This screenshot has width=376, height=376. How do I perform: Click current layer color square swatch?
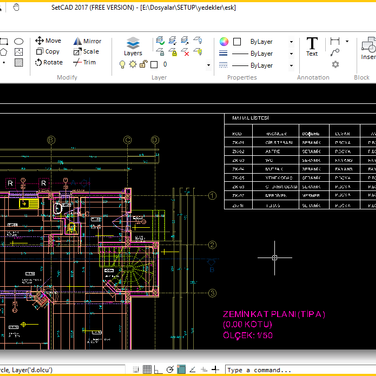click(x=154, y=65)
